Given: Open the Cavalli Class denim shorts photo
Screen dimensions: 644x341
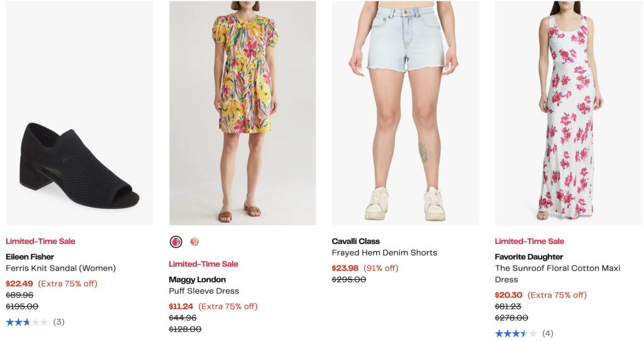Looking at the screenshot, I should [x=405, y=113].
